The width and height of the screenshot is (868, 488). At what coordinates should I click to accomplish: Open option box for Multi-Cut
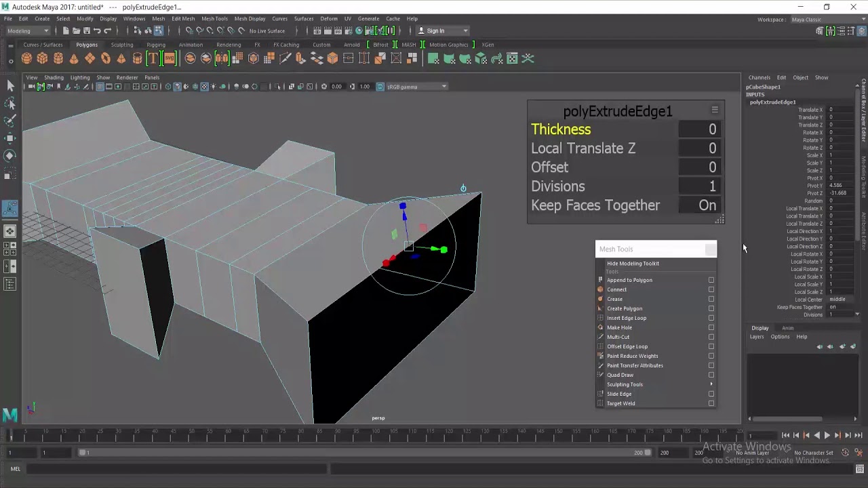[711, 337]
